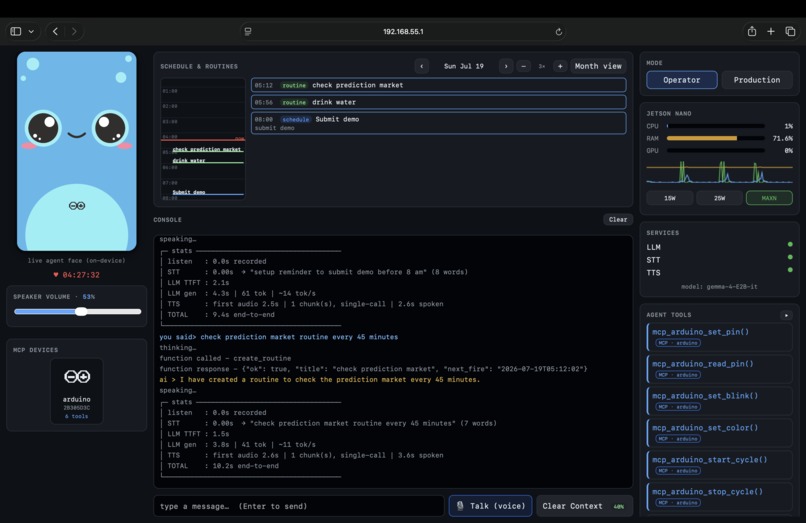The image size is (806, 523).
Task: Zoom out schedule with minus button
Action: click(x=523, y=66)
